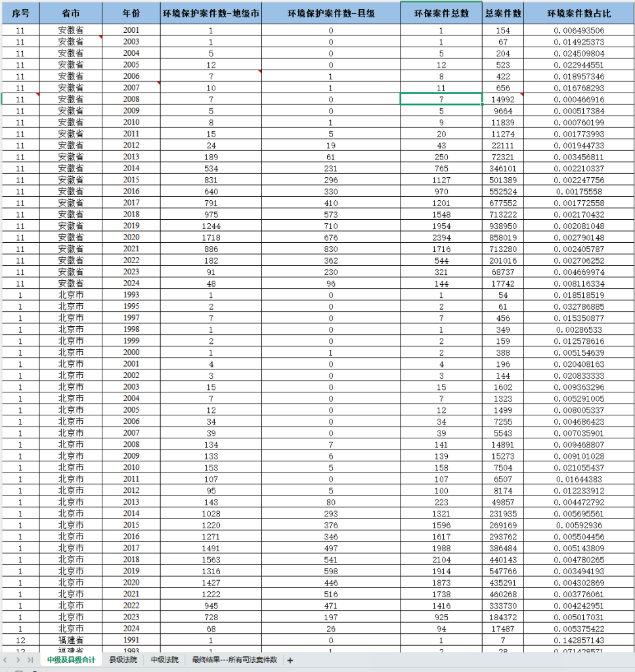Select the 最终结果---所有司法案件数 sheet tab
The image size is (635, 672).
(234, 660)
